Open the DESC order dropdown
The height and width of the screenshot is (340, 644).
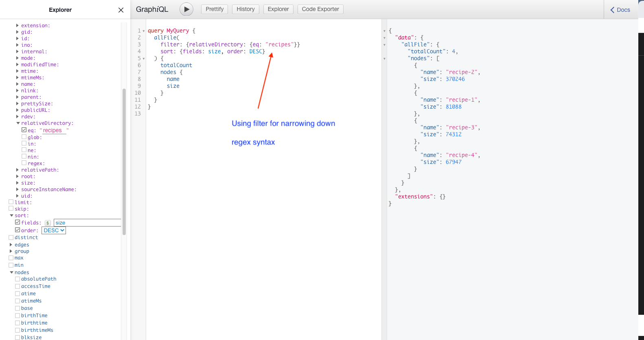click(54, 230)
